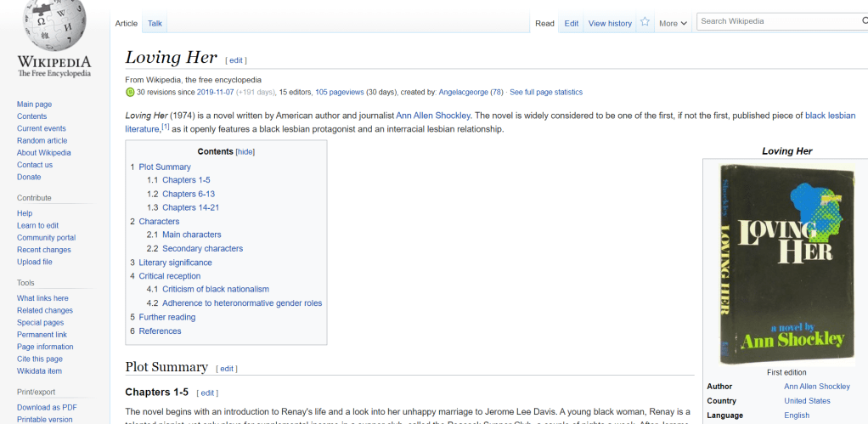Open Learn to edit
The height and width of the screenshot is (424, 868).
coord(37,225)
